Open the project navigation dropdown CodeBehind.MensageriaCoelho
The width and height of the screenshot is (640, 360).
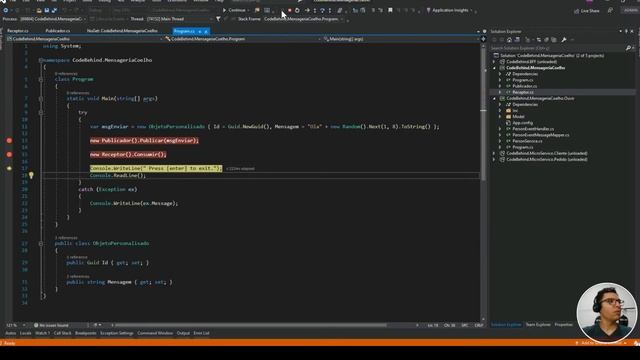click(x=84, y=39)
